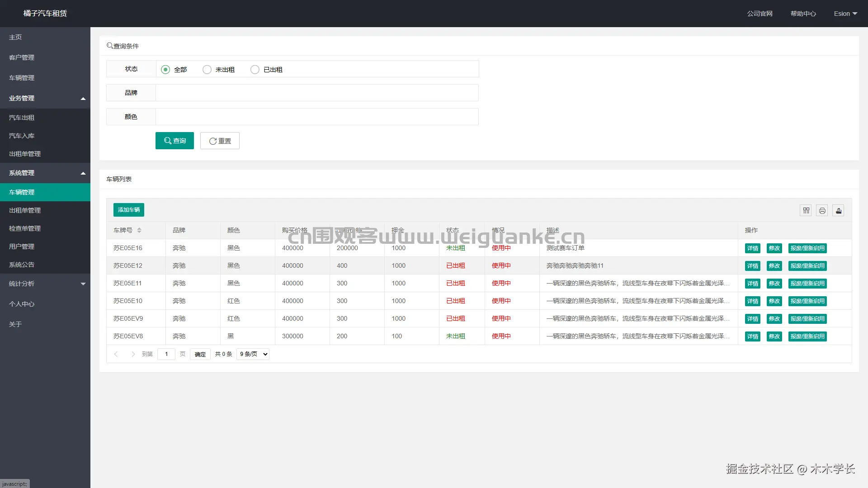Click the 查询 search button
The width and height of the screenshot is (868, 488).
tap(175, 141)
